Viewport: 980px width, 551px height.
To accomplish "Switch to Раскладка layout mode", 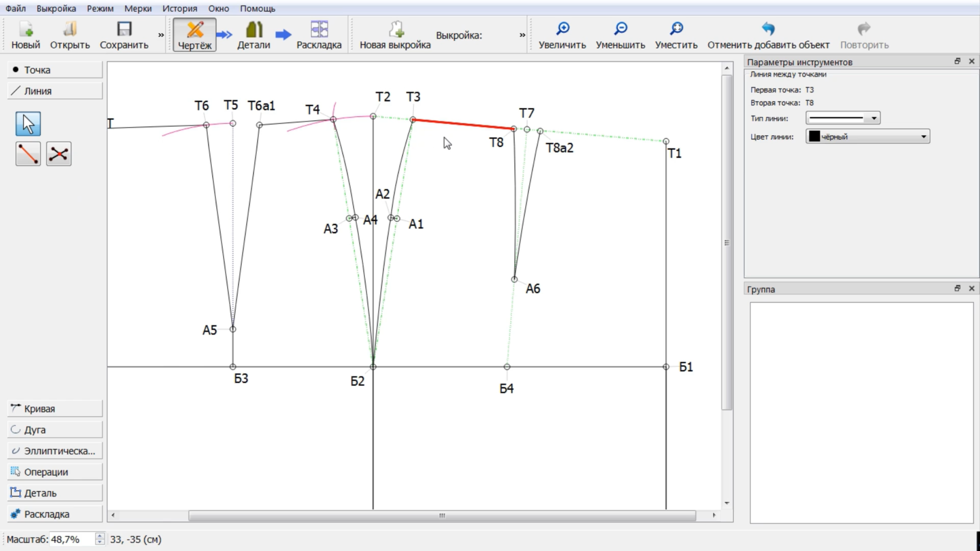I will tap(319, 35).
